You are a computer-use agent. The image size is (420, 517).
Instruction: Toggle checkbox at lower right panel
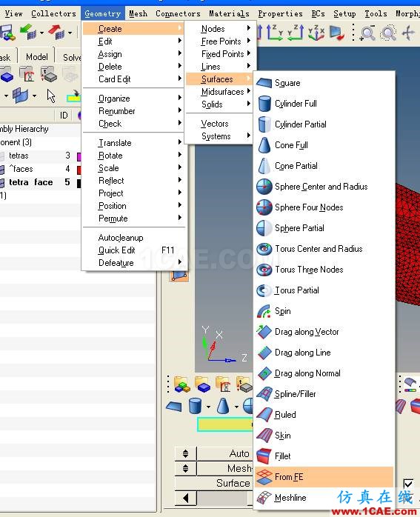(x=408, y=484)
